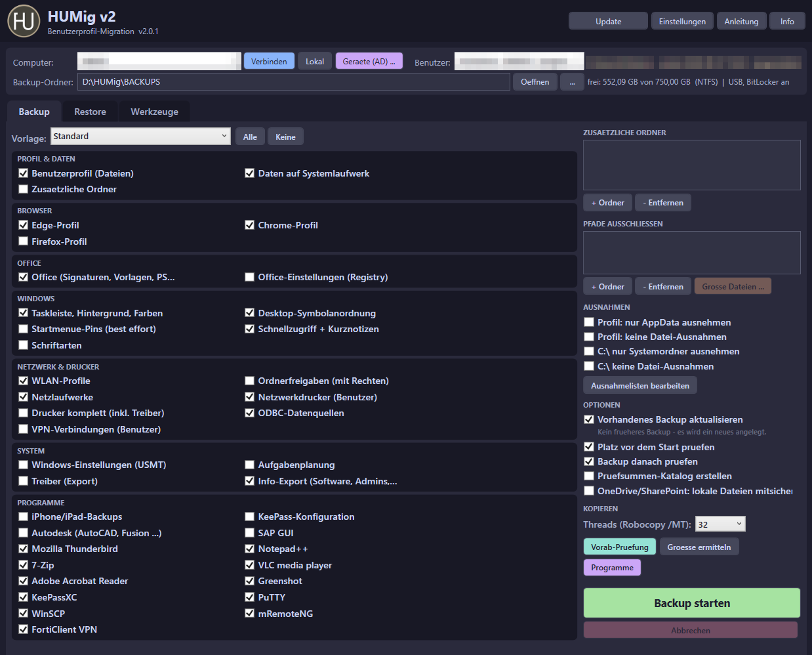Open Einstellungen
812x655 pixels.
pos(682,22)
